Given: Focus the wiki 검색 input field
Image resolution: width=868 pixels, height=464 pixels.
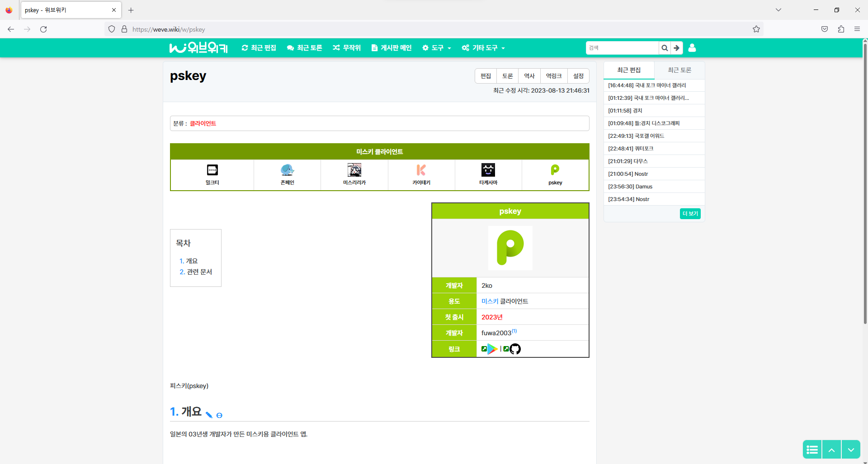Looking at the screenshot, I should click(622, 47).
